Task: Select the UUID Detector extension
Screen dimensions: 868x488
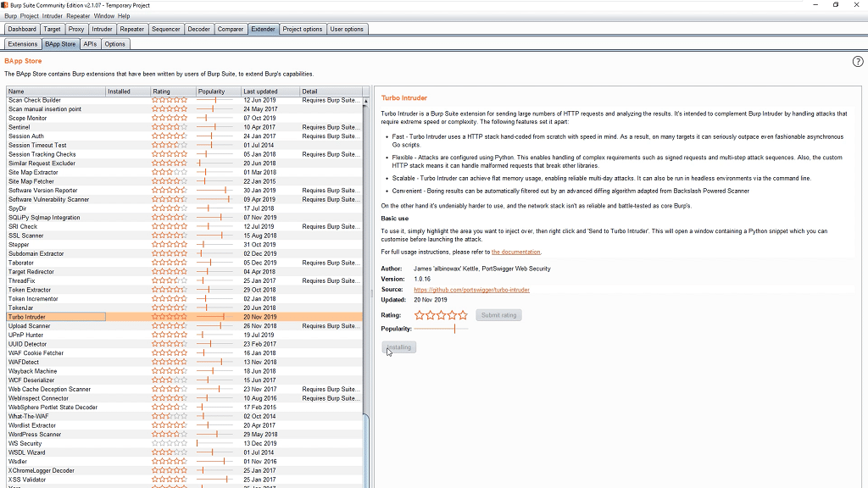Action: [x=184, y=344]
